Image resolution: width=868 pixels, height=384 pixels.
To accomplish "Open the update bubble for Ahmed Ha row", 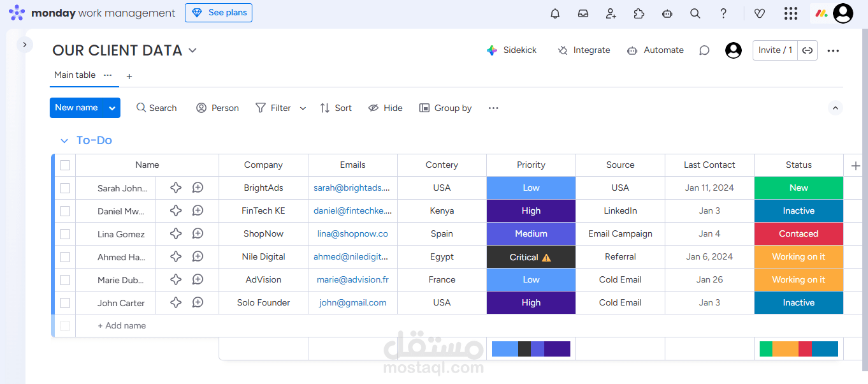I will pos(198,256).
